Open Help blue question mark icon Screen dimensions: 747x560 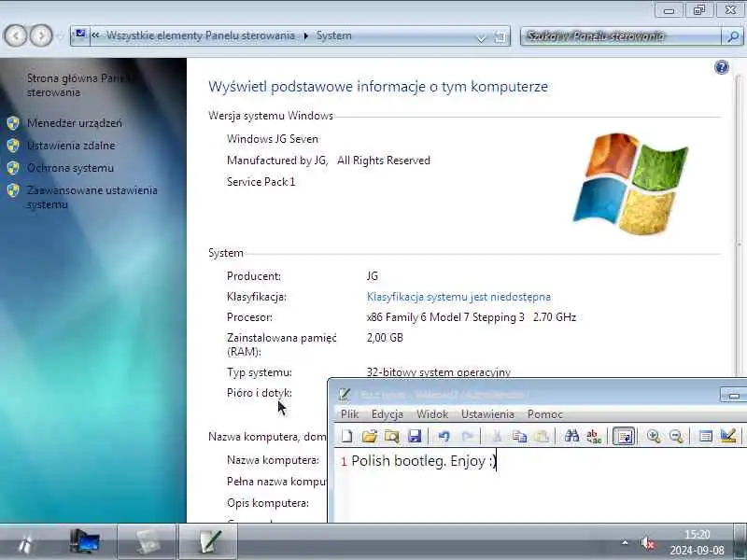[721, 67]
